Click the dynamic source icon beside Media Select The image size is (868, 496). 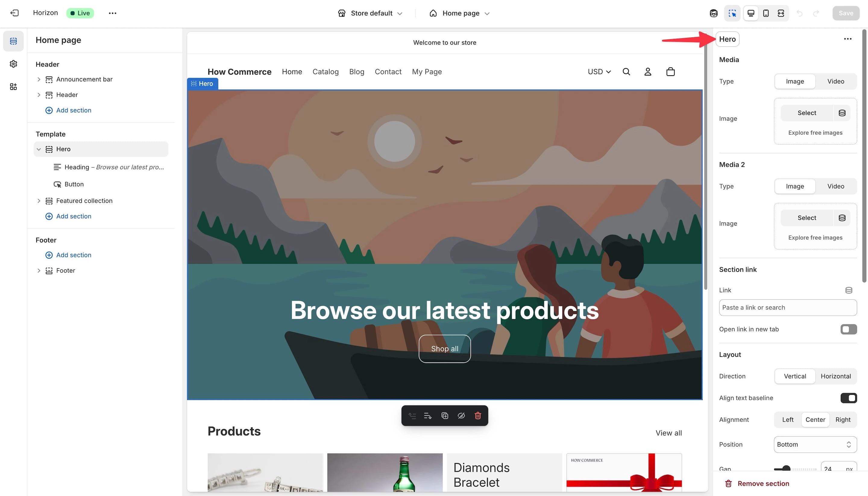tap(842, 113)
